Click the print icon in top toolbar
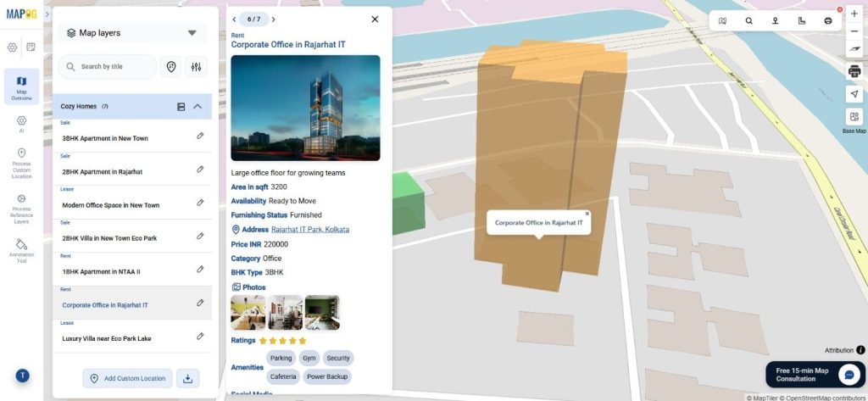This screenshot has height=401, width=868. click(828, 20)
